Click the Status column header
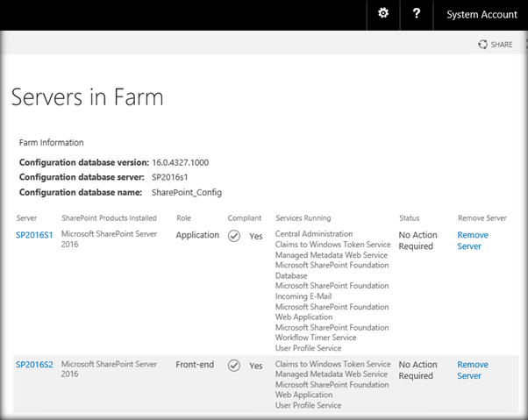The width and height of the screenshot is (528, 420). coord(409,217)
